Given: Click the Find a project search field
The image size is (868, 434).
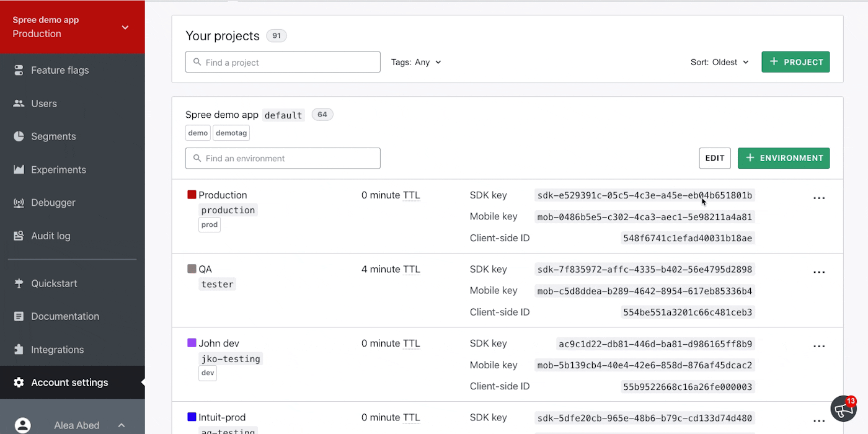Looking at the screenshot, I should tap(283, 62).
